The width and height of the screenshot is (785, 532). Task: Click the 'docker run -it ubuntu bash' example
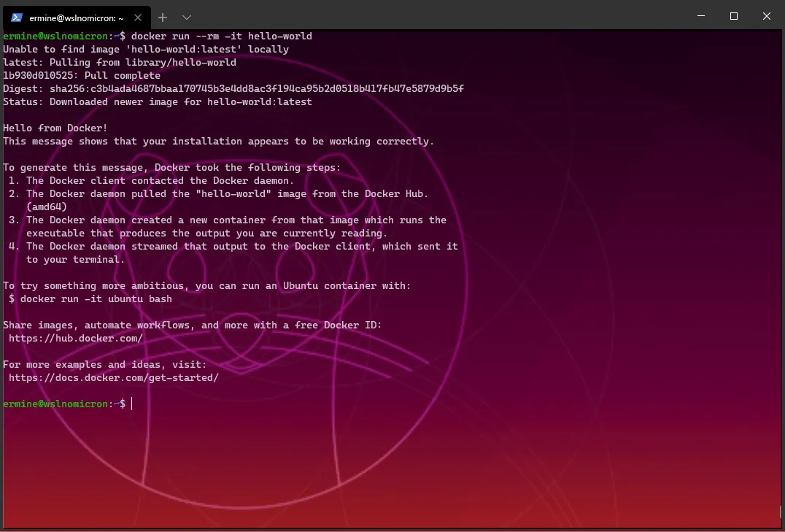point(96,299)
